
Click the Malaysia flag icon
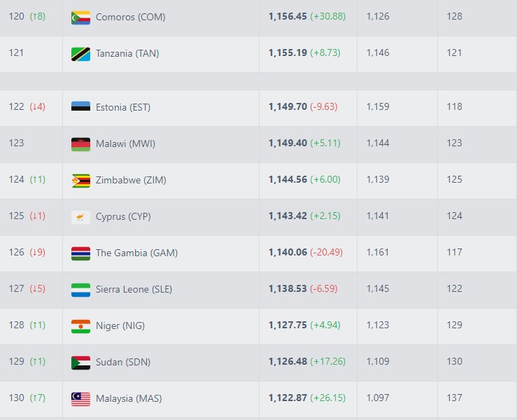pyautogui.click(x=80, y=398)
